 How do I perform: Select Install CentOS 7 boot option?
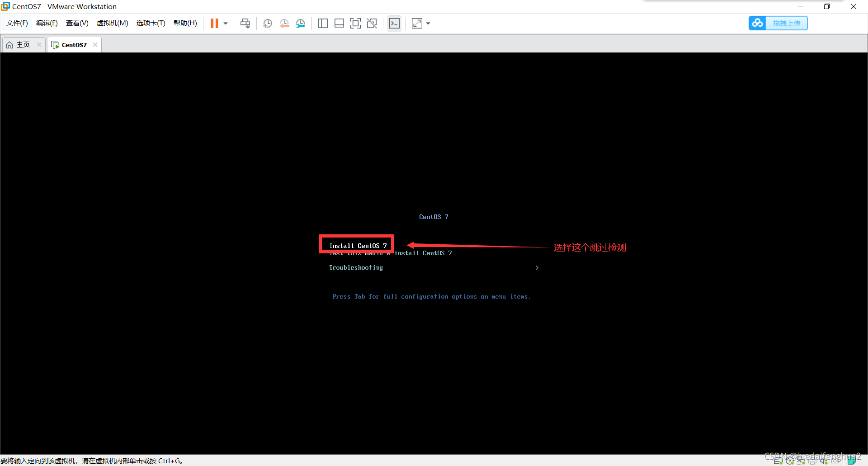pos(358,246)
